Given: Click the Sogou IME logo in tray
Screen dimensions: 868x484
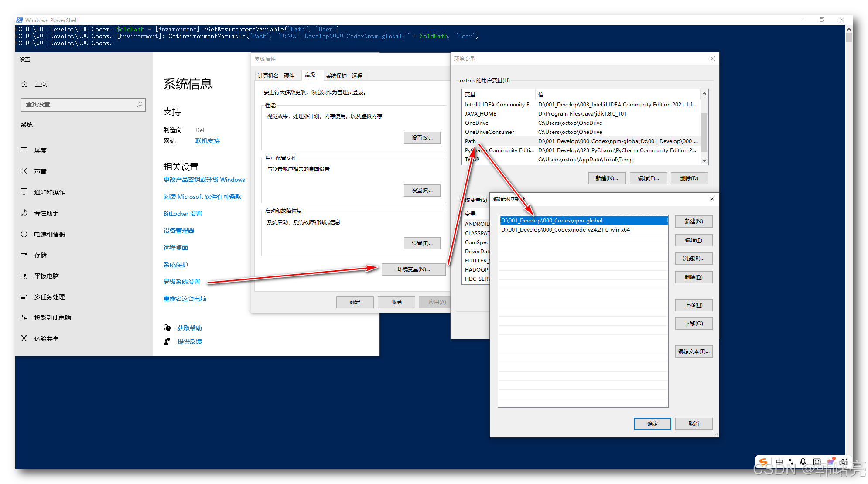Looking at the screenshot, I should 763,462.
